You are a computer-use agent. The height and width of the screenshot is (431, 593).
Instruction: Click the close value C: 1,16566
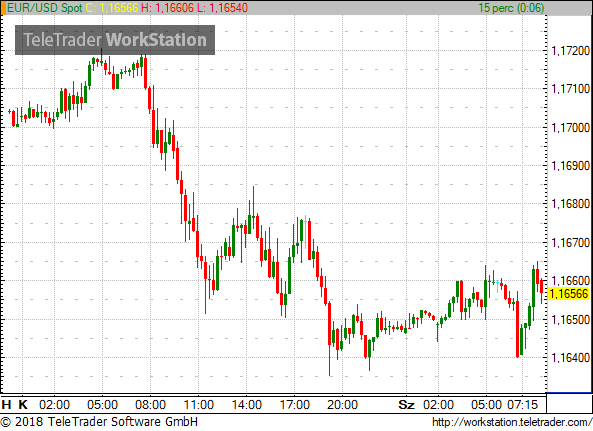(x=112, y=8)
